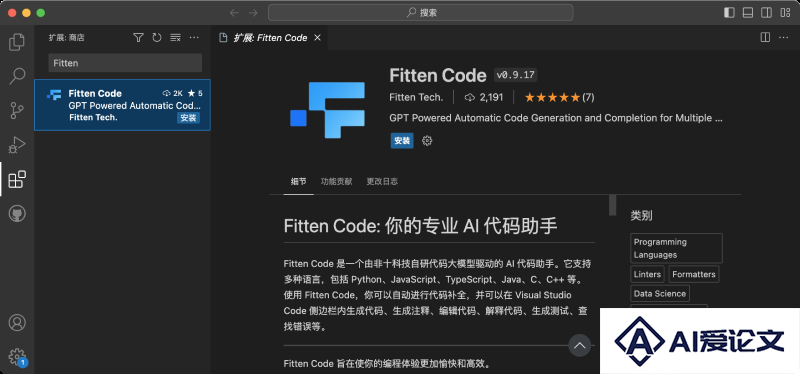Toggle primary side bar layout icon
This screenshot has width=800, height=374.
[729, 13]
